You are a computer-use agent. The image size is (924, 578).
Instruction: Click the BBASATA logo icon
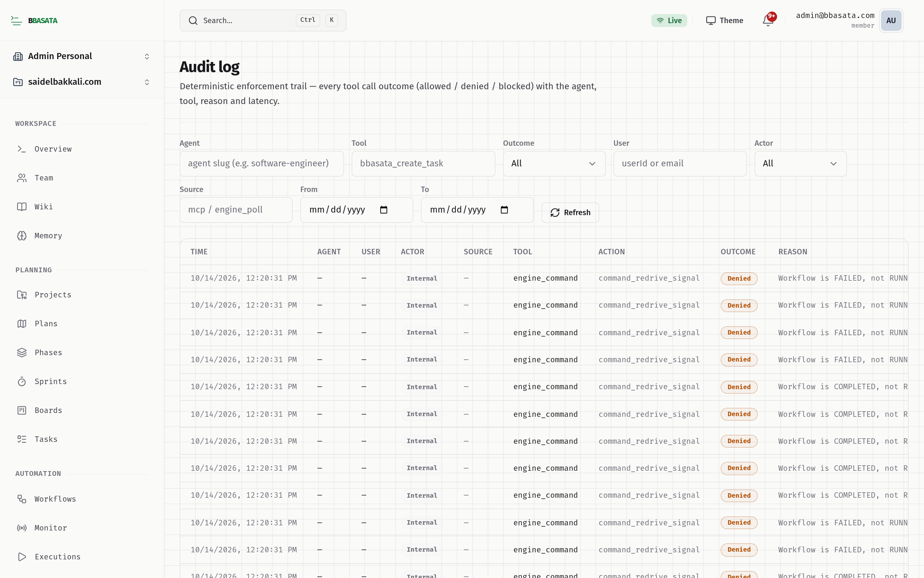click(16, 21)
